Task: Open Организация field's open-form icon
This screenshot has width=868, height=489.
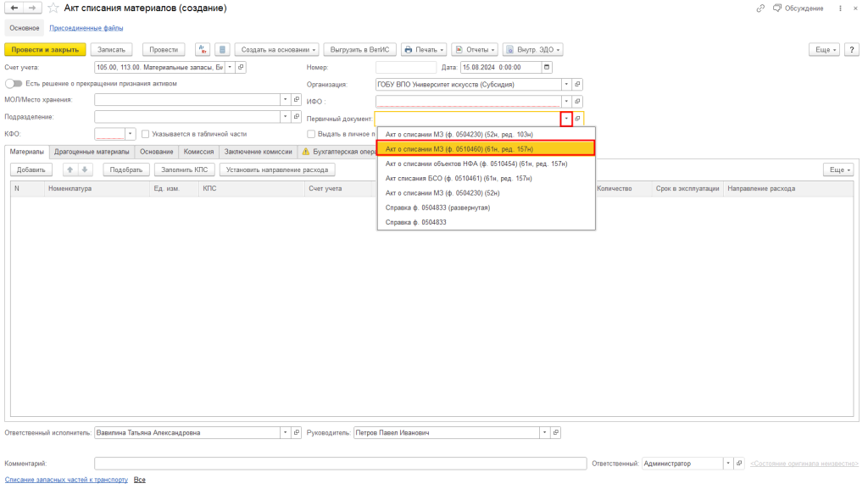Action: (578, 85)
